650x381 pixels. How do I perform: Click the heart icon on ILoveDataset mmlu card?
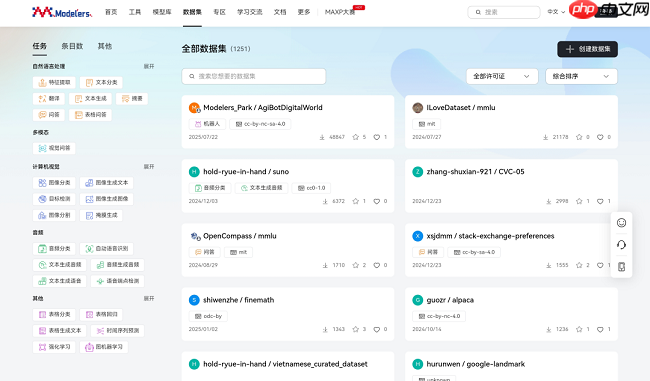tap(600, 137)
